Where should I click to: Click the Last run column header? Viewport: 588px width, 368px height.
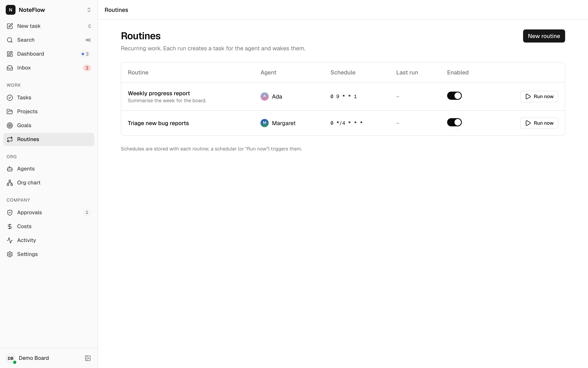click(407, 72)
